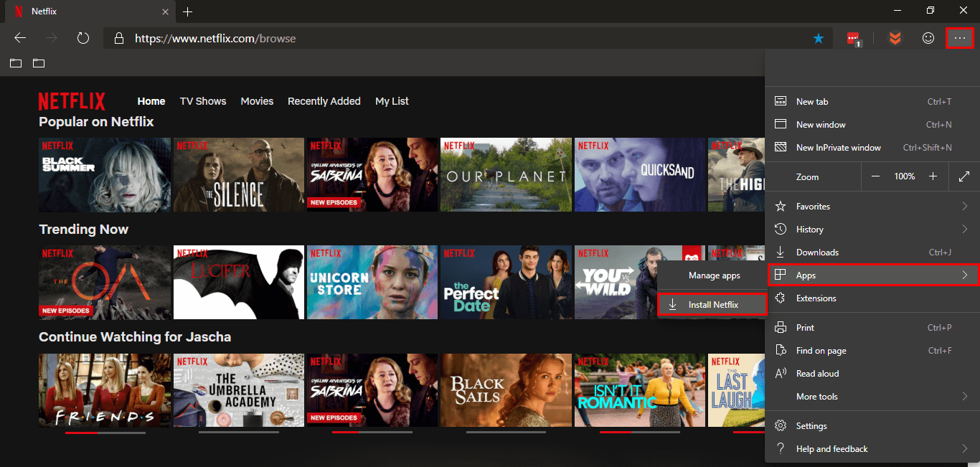Select New tab in the menu

(x=872, y=102)
